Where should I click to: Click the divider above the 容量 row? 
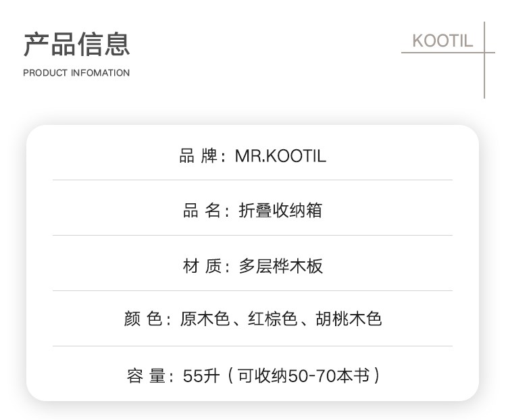pos(252,346)
